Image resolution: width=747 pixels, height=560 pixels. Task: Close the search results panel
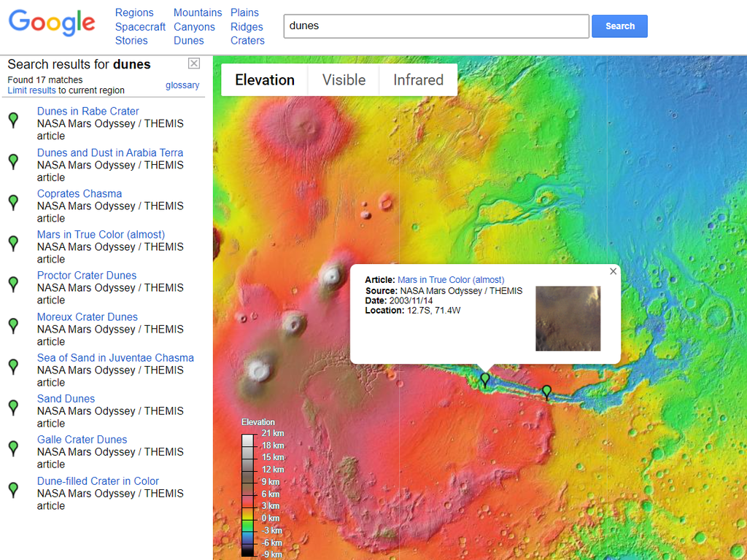pyautogui.click(x=194, y=63)
